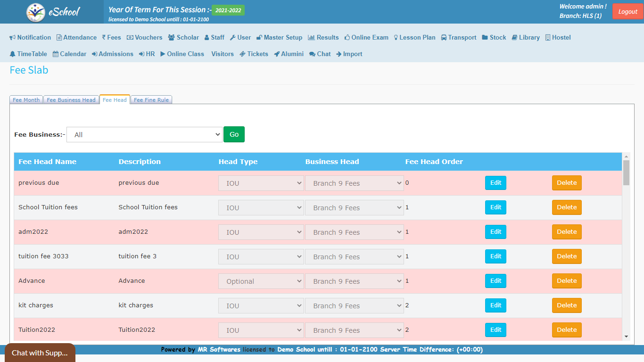Open the Fee Business dropdown
The image size is (644, 362).
[144, 135]
